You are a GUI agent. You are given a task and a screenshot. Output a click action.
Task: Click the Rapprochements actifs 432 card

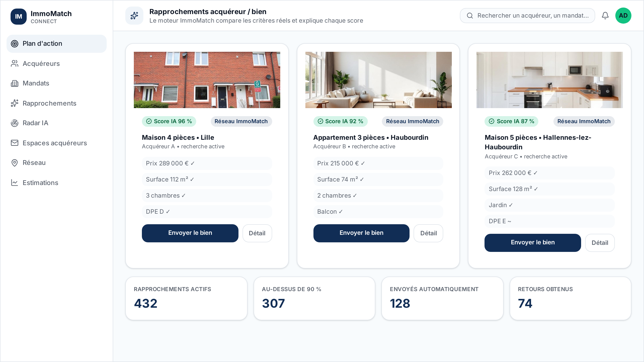click(x=186, y=298)
